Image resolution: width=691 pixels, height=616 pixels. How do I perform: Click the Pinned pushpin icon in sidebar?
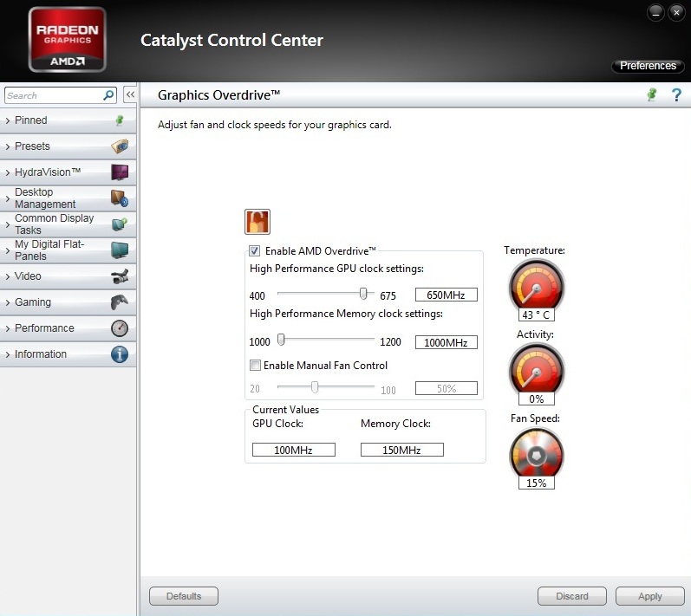(120, 121)
